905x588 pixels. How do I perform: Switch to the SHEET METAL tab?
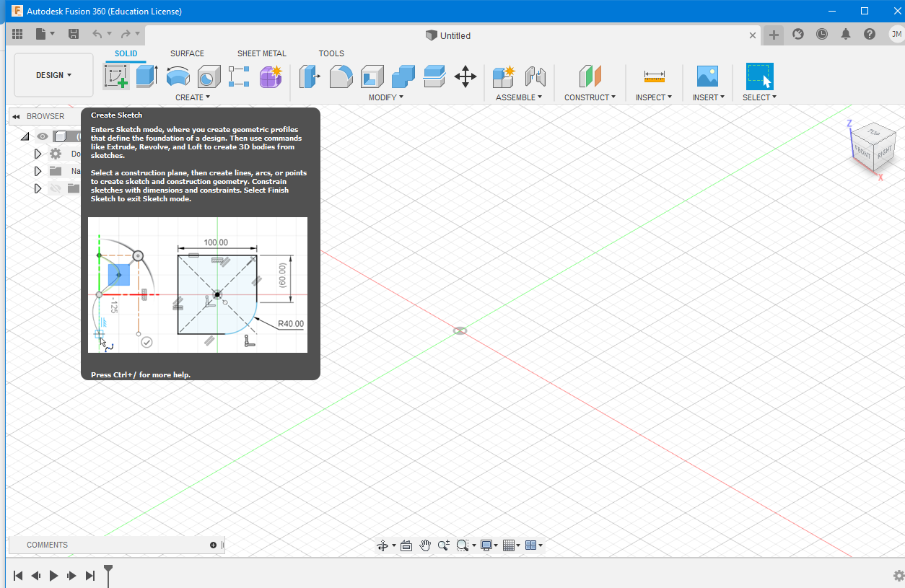click(262, 53)
